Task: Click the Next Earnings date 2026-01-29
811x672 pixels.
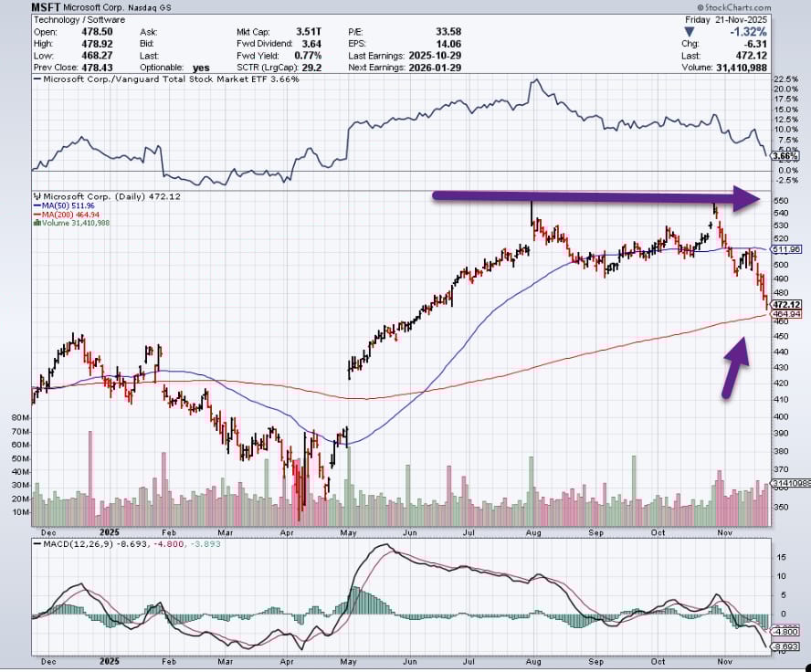Action: click(x=435, y=68)
